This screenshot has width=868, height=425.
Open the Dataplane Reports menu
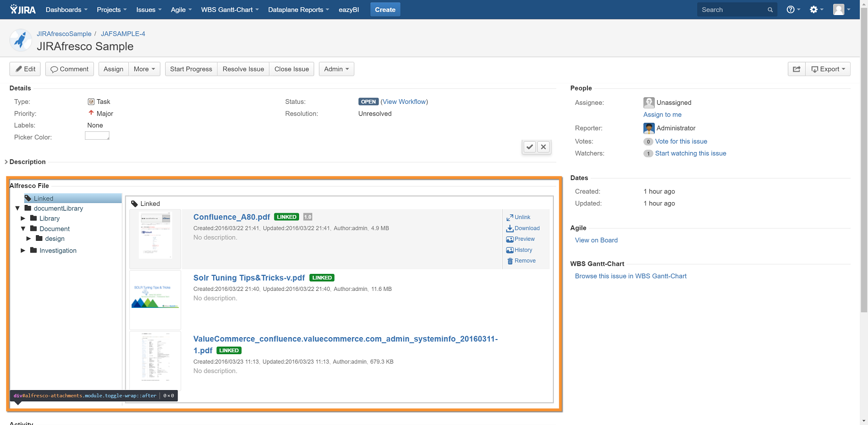click(x=298, y=9)
